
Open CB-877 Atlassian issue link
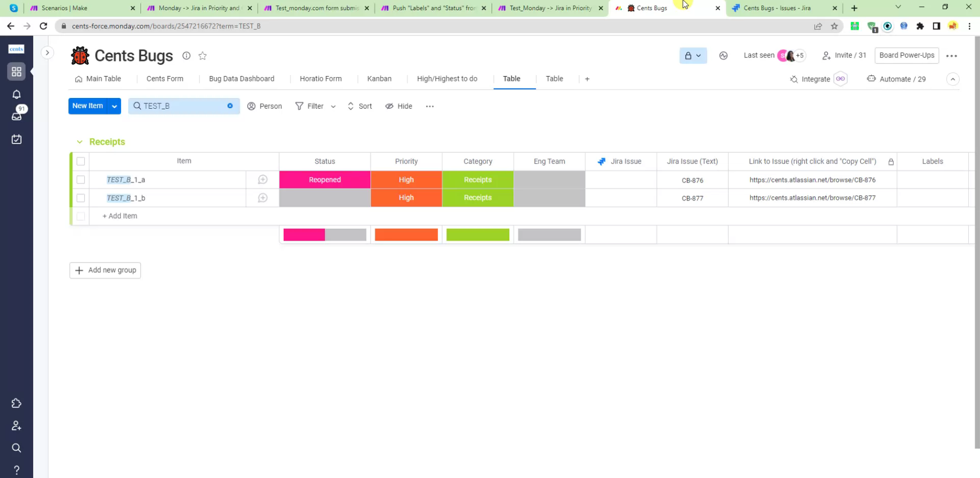pos(812,198)
